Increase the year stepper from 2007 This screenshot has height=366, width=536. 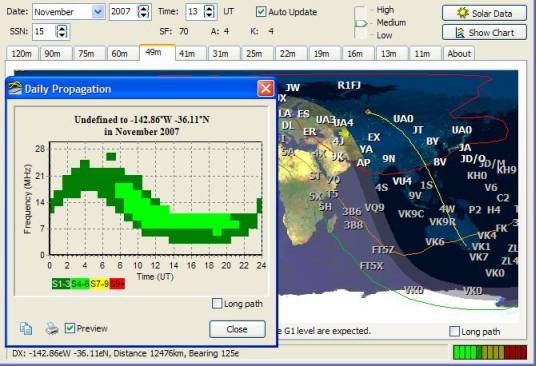[144, 9]
